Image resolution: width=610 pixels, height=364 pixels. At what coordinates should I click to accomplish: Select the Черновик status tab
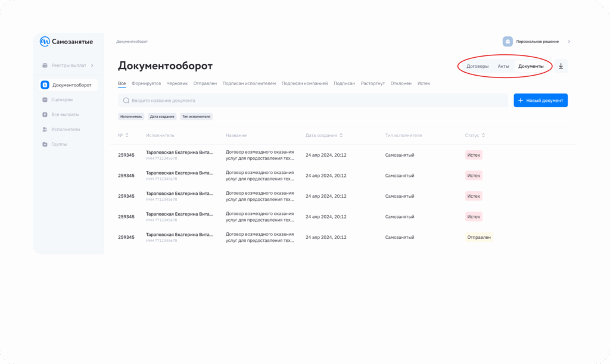pyautogui.click(x=177, y=83)
